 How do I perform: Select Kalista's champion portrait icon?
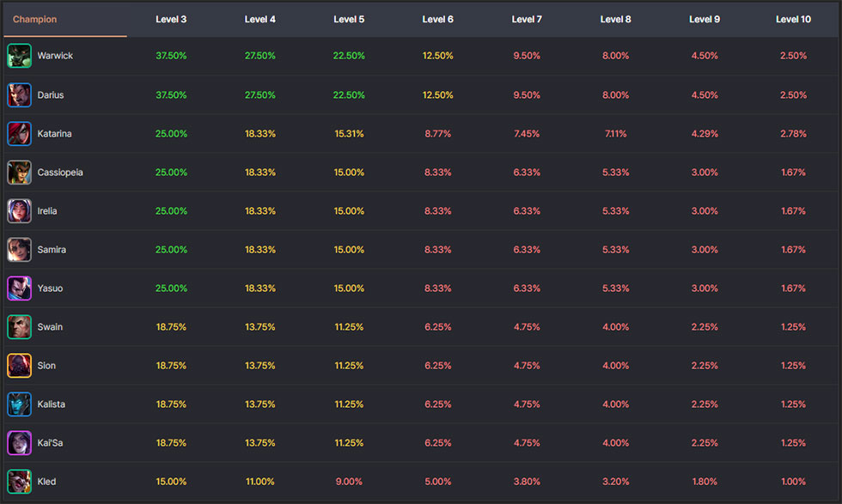tap(19, 404)
